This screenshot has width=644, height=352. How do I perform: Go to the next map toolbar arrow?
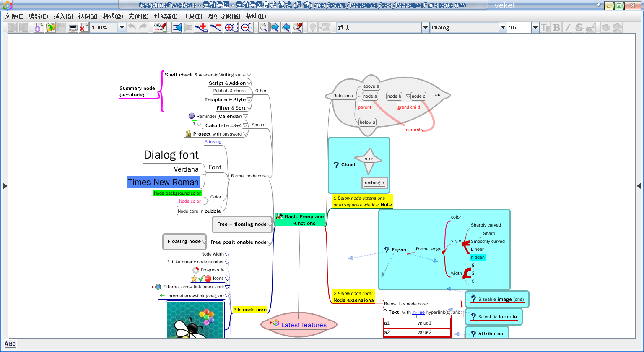point(23,28)
